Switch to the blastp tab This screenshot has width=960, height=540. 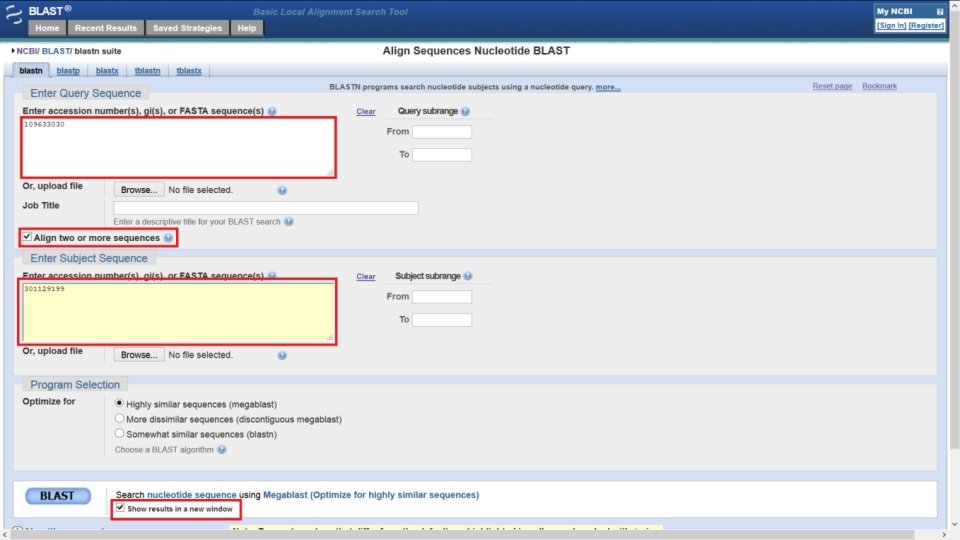pos(68,71)
